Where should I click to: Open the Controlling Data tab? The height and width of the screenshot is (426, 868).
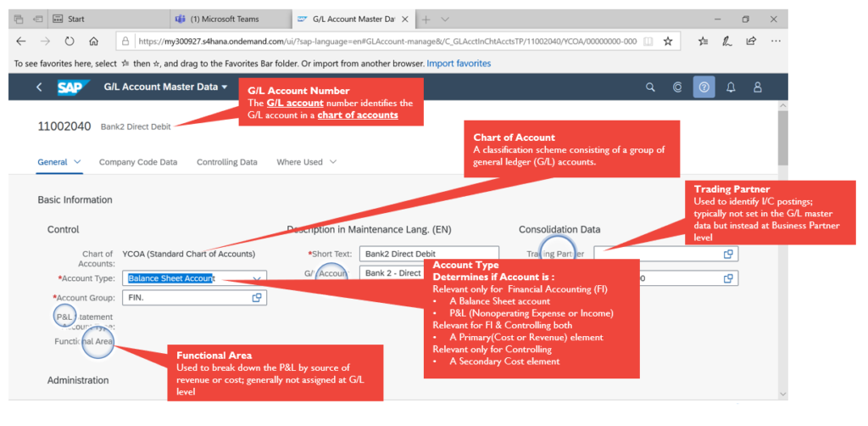pyautogui.click(x=227, y=162)
